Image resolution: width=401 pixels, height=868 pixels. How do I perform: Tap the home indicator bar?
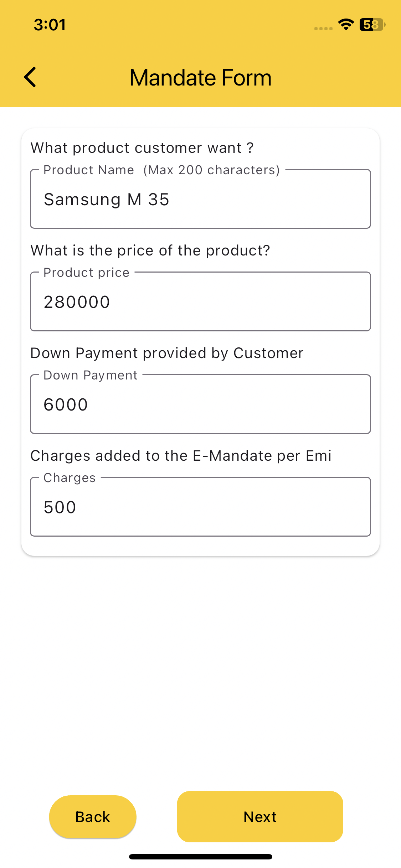(x=200, y=857)
